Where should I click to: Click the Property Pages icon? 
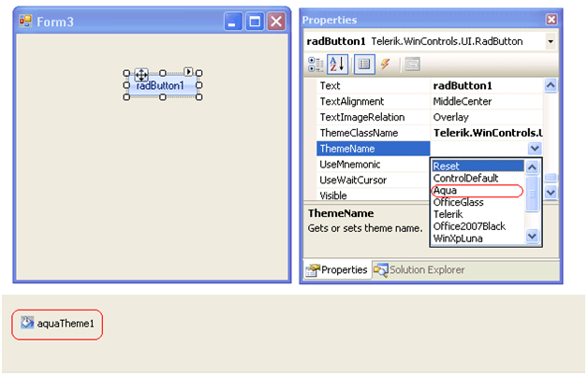(412, 65)
